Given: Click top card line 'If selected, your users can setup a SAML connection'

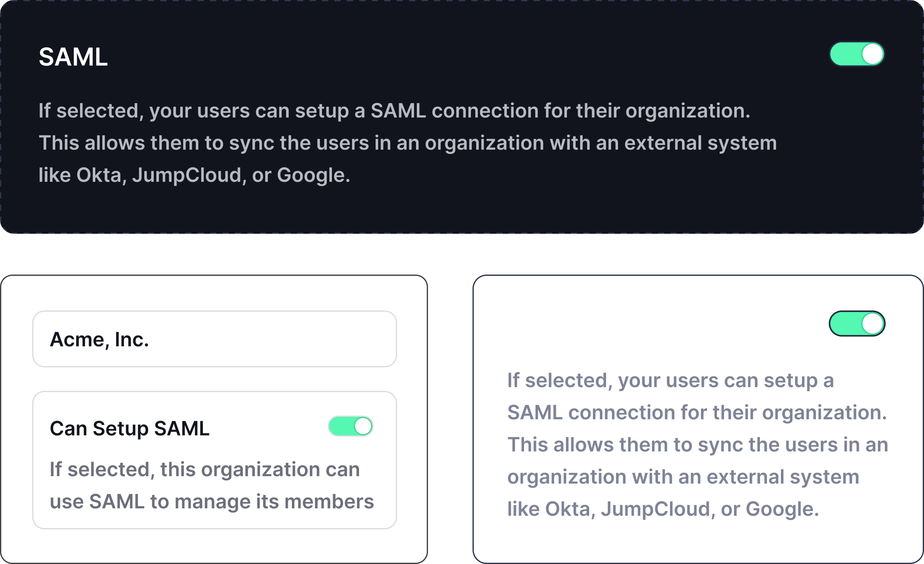Looking at the screenshot, I should 394,111.
